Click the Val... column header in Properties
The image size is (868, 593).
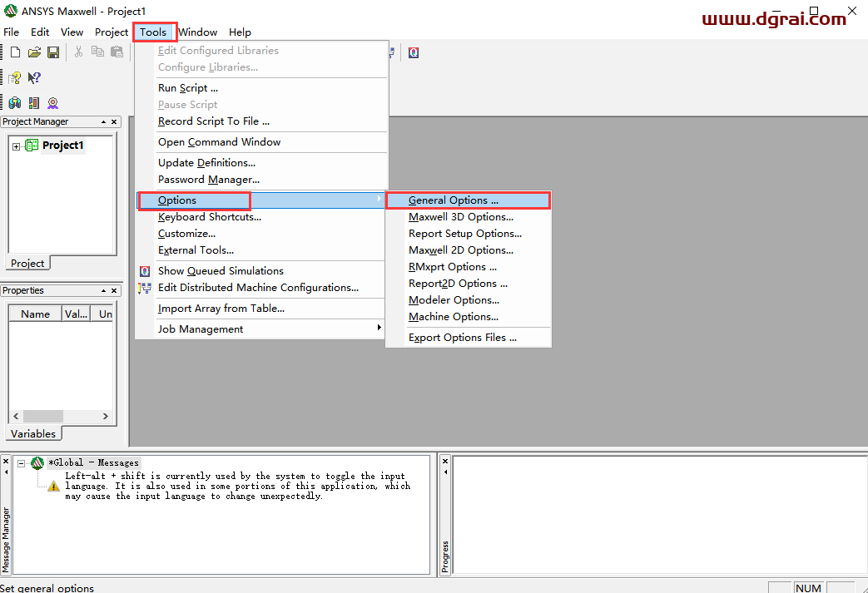76,314
